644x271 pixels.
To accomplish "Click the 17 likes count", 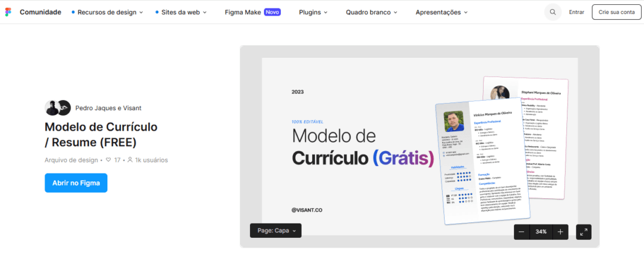I will [117, 160].
